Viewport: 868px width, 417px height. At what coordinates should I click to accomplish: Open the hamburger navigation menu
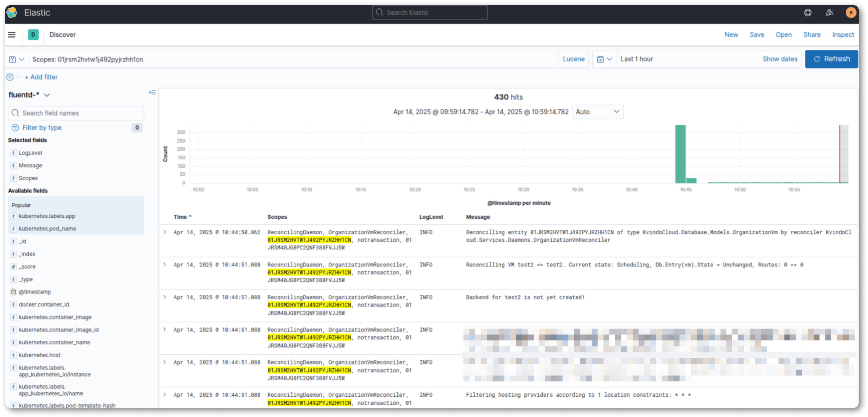coord(12,35)
